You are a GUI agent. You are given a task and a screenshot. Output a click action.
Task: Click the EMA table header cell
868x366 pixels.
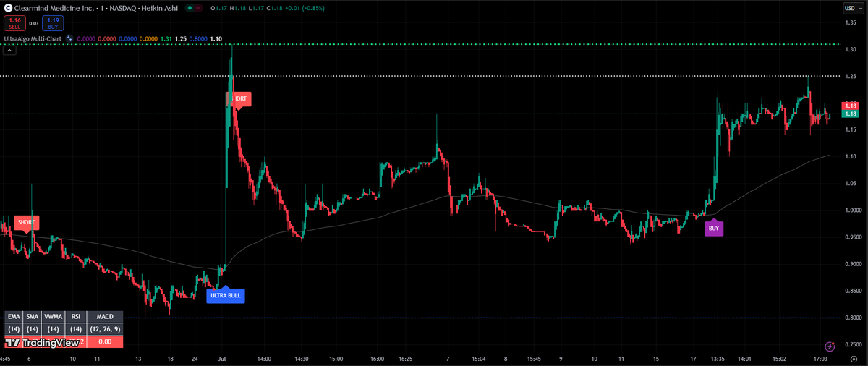tap(14, 316)
